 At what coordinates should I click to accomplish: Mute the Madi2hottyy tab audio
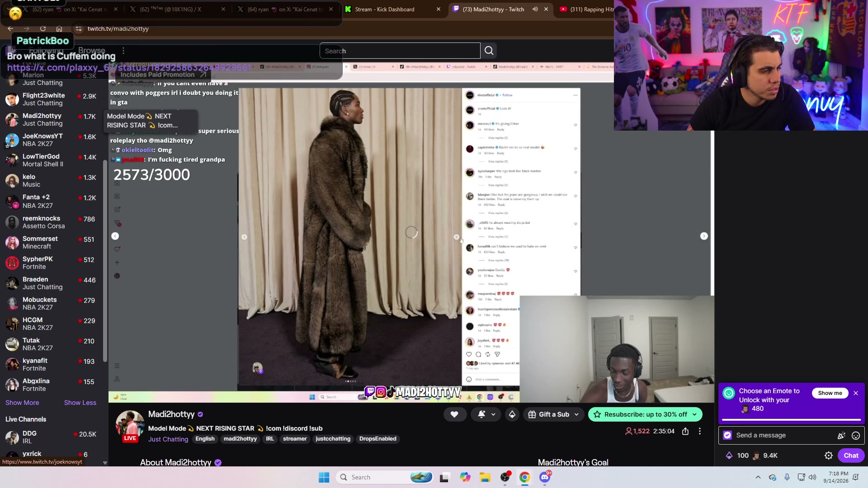point(535,9)
